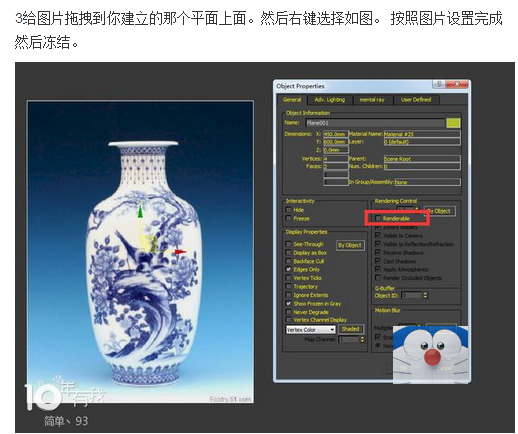Enable the Vertex Ticks checkbox
Image resolution: width=518 pixels, height=434 pixels.
289,278
